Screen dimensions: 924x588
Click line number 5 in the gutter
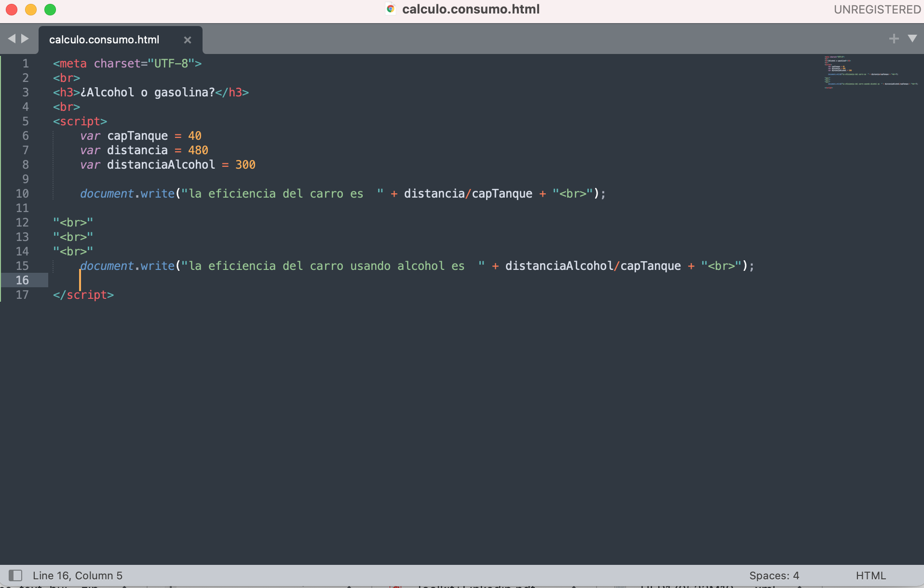pyautogui.click(x=25, y=121)
